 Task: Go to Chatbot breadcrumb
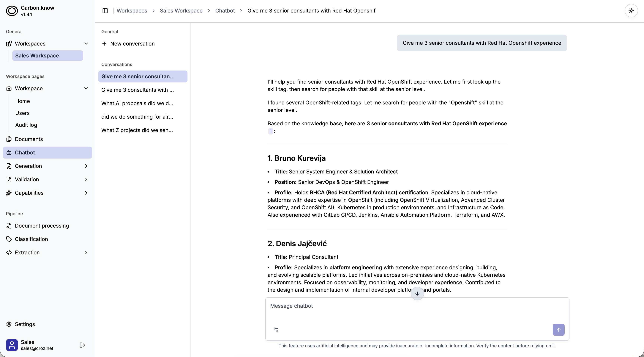225,11
